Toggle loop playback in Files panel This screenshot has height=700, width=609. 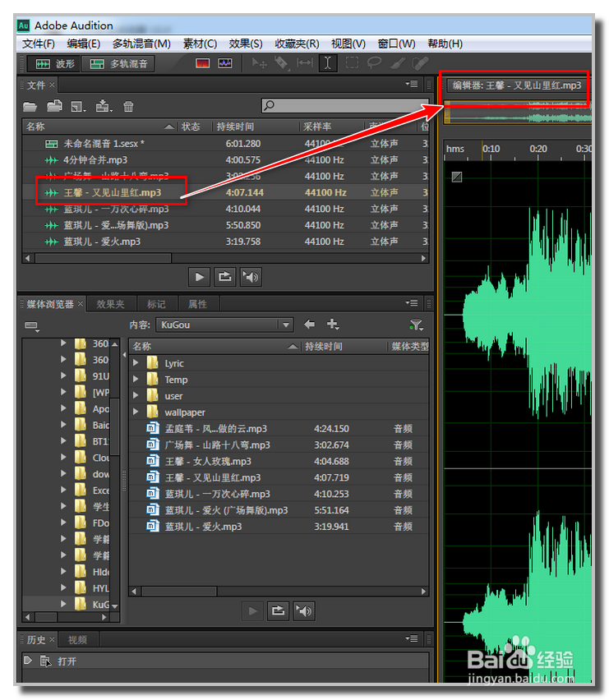click(x=225, y=277)
